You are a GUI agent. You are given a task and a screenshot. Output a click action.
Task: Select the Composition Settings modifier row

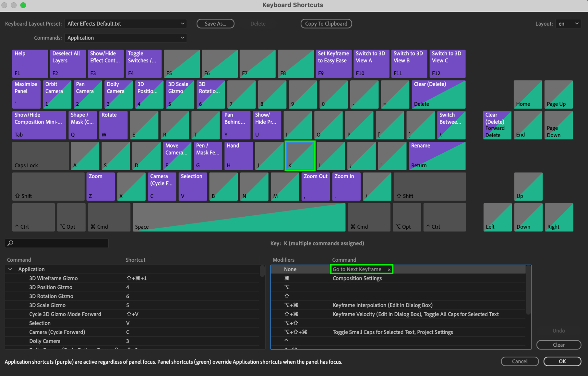[x=357, y=278]
